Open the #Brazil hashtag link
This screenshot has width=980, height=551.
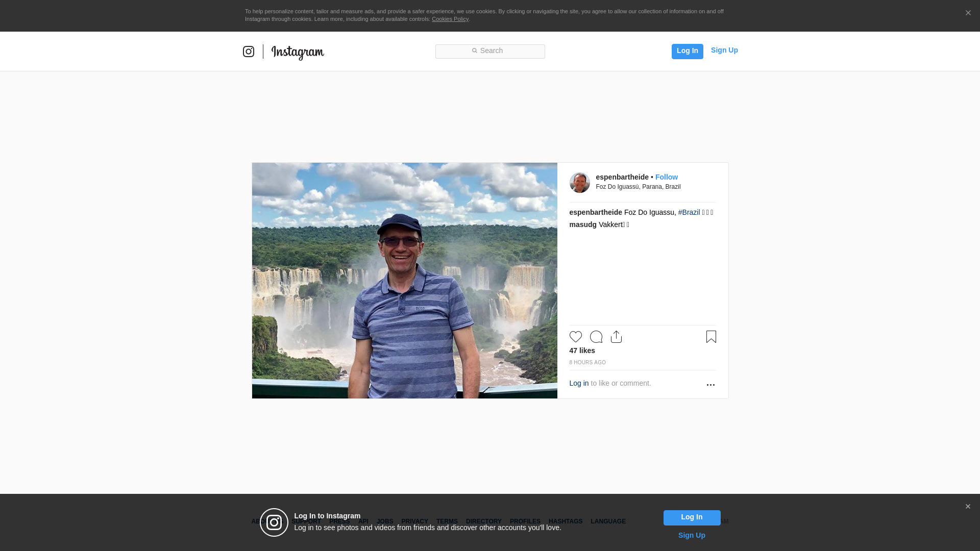[x=689, y=212]
